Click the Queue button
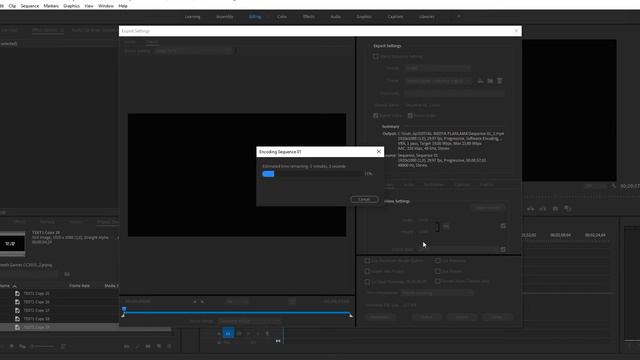Screen dimensions: 640x360 click(427, 317)
